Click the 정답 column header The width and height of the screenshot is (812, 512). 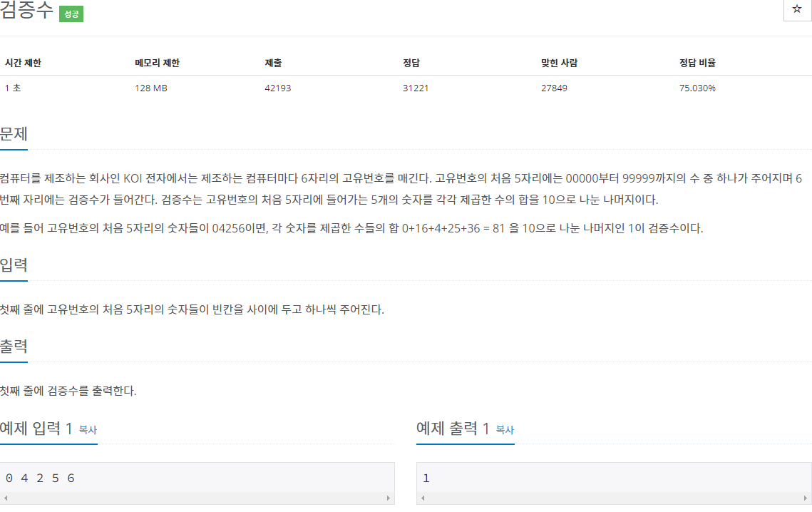coord(411,63)
